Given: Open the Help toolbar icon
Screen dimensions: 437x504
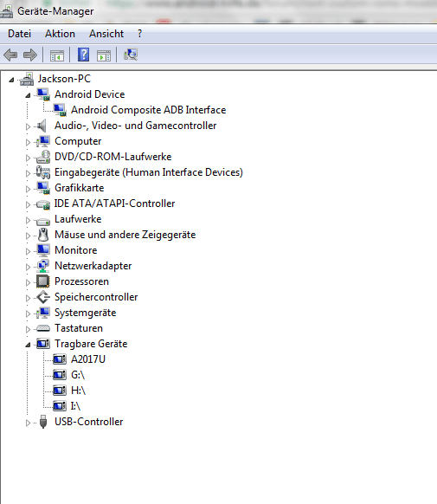Looking at the screenshot, I should click(x=83, y=55).
